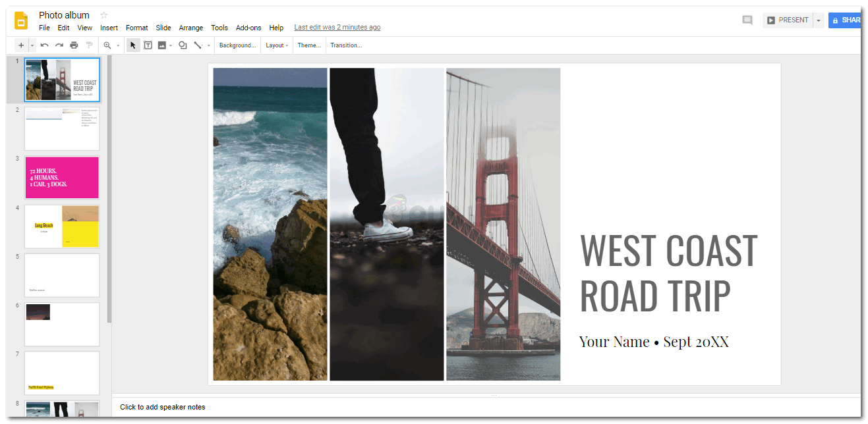Open the Present options dropdown arrow

pos(819,20)
